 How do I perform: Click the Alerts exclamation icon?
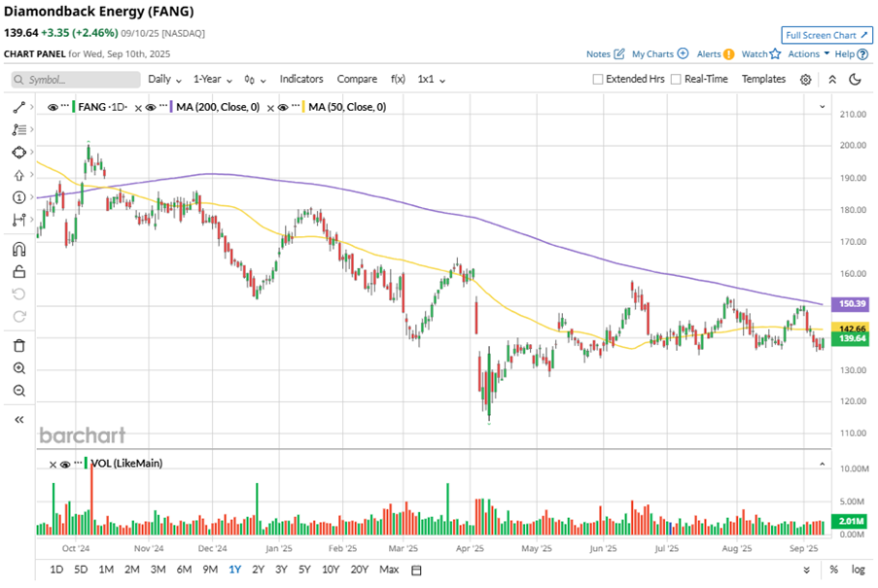point(728,54)
